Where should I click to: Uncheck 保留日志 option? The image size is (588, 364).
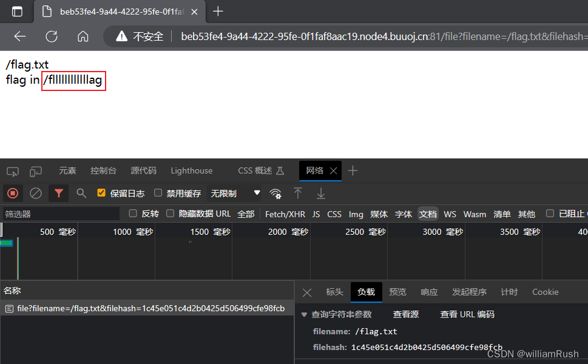(101, 193)
